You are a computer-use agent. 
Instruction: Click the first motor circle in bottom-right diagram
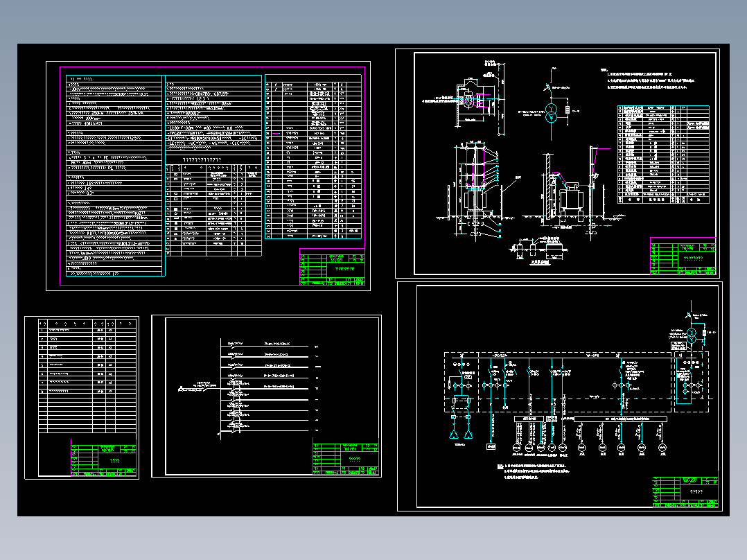(516, 448)
